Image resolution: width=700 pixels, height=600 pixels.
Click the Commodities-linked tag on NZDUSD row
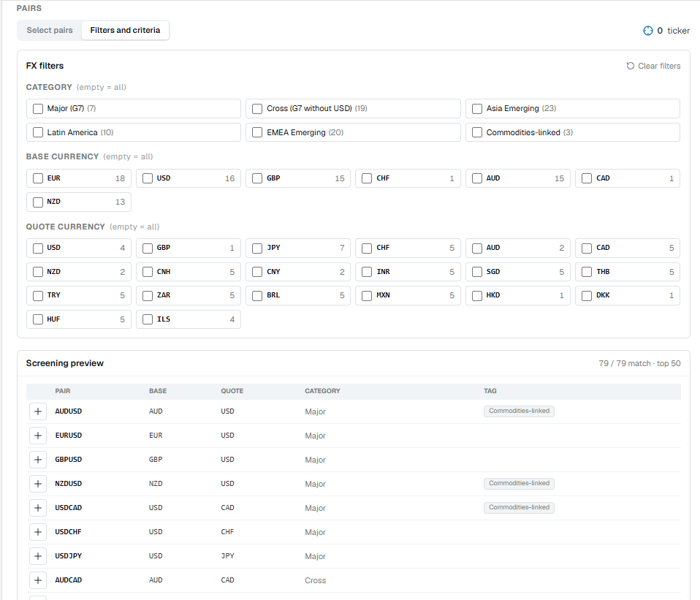[519, 484]
